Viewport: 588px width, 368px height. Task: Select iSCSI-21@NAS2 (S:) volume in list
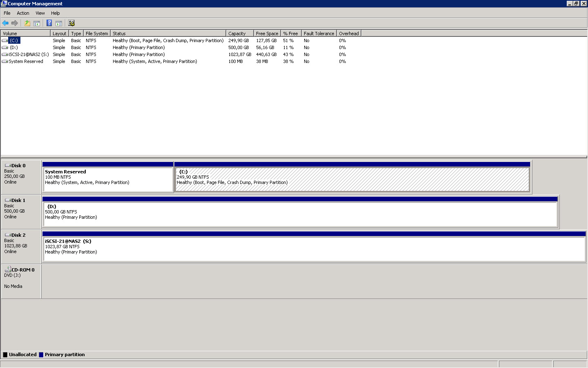point(29,54)
